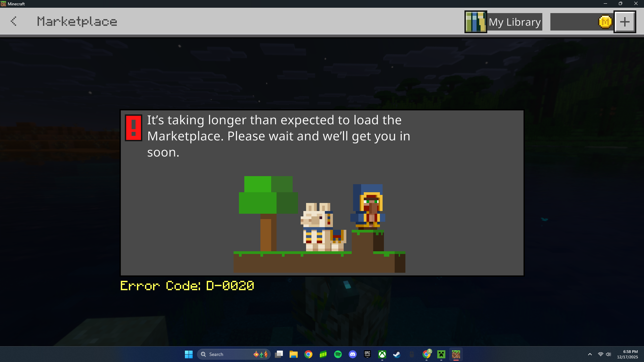The height and width of the screenshot is (362, 644).
Task: Minimize the Minecraft window
Action: tap(605, 4)
